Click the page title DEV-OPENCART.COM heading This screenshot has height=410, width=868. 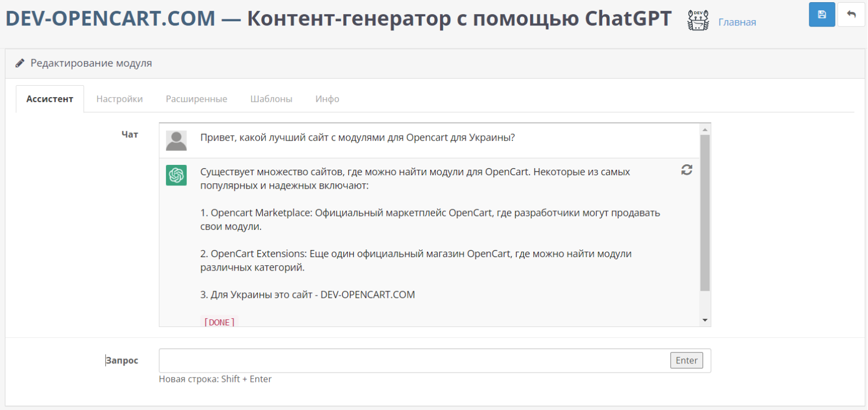pos(339,18)
